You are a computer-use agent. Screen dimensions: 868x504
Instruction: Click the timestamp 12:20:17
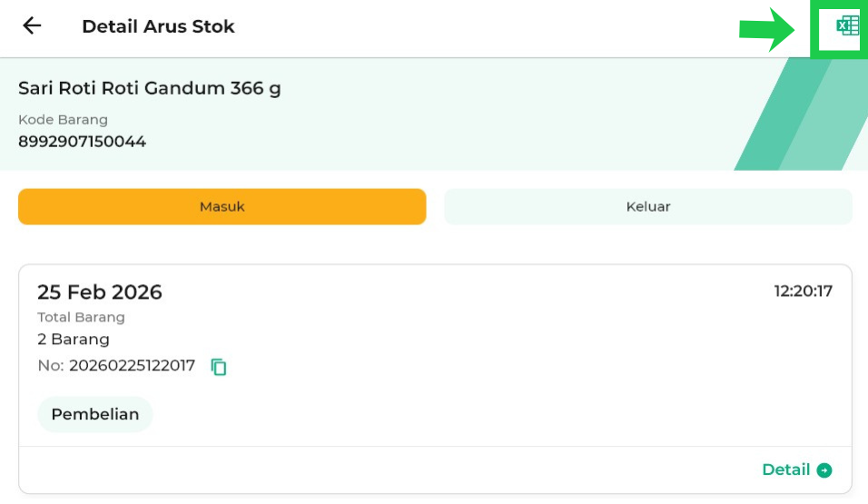pyautogui.click(x=803, y=292)
